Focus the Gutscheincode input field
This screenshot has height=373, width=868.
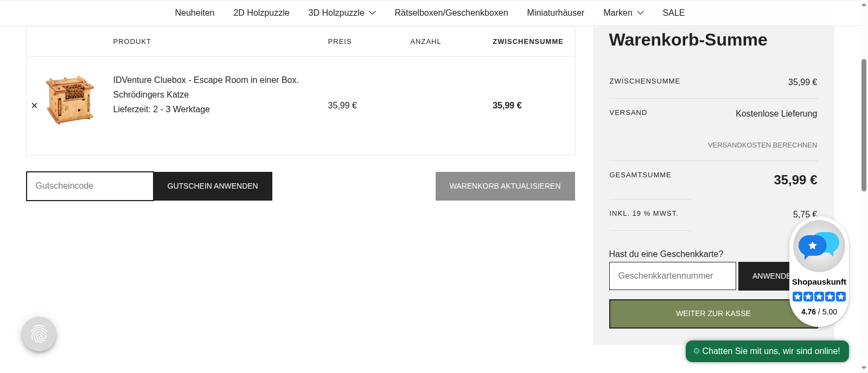(90, 186)
